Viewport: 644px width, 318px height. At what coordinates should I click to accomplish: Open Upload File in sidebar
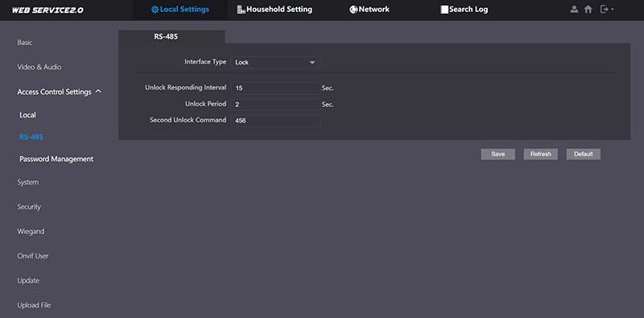pyautogui.click(x=34, y=305)
